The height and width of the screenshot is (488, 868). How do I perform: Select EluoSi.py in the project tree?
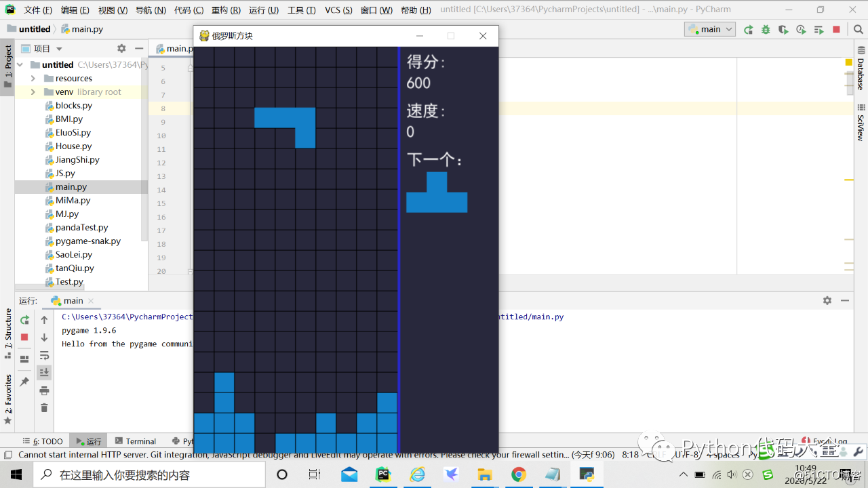tap(73, 133)
